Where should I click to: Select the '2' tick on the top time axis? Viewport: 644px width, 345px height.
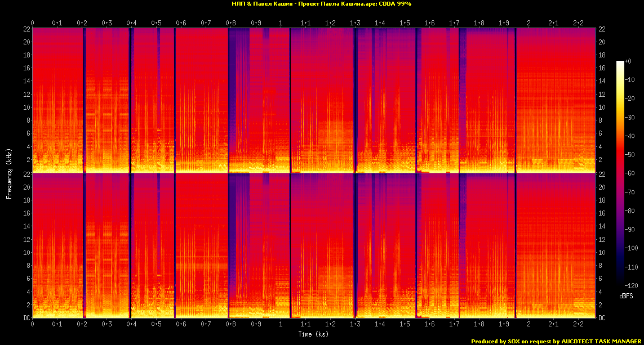click(x=528, y=23)
